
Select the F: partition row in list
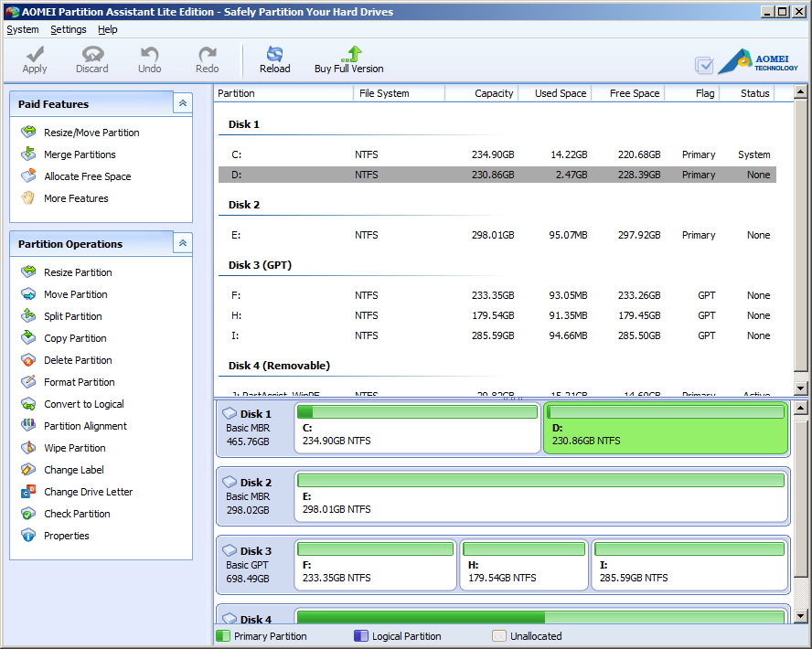[x=497, y=295]
